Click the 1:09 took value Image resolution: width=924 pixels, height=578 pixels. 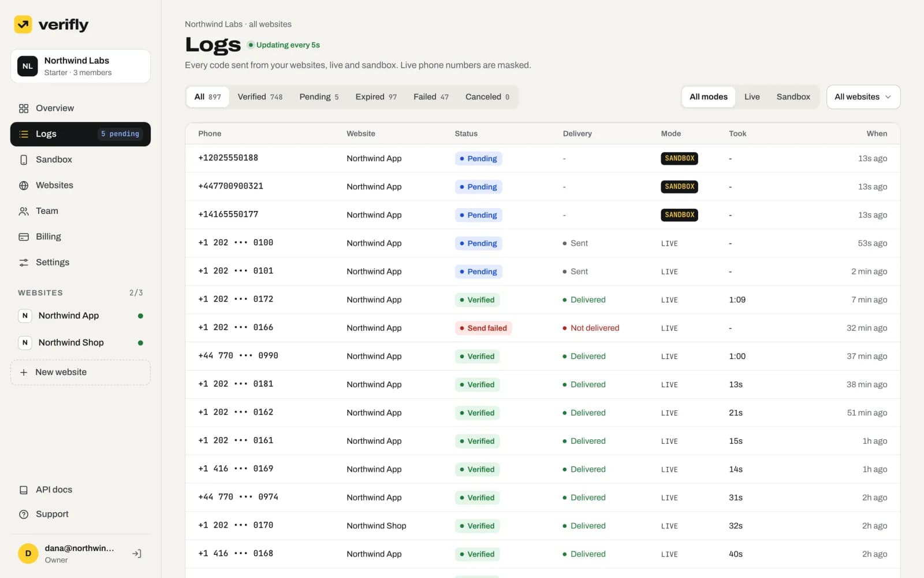pos(737,300)
